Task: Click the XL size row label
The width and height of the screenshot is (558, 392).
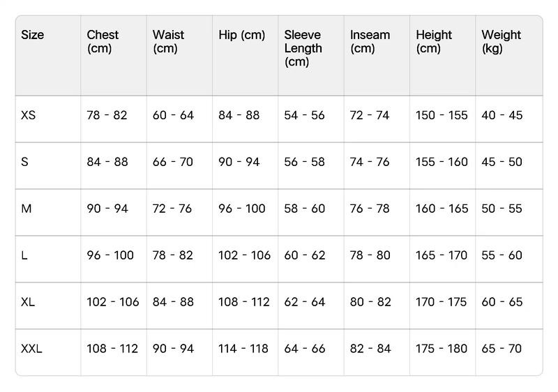Action: click(28, 302)
